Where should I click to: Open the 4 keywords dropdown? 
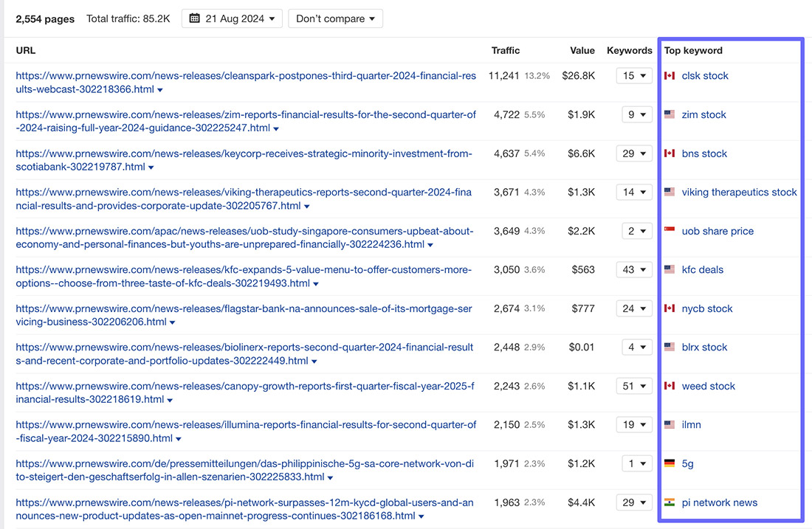click(x=637, y=348)
